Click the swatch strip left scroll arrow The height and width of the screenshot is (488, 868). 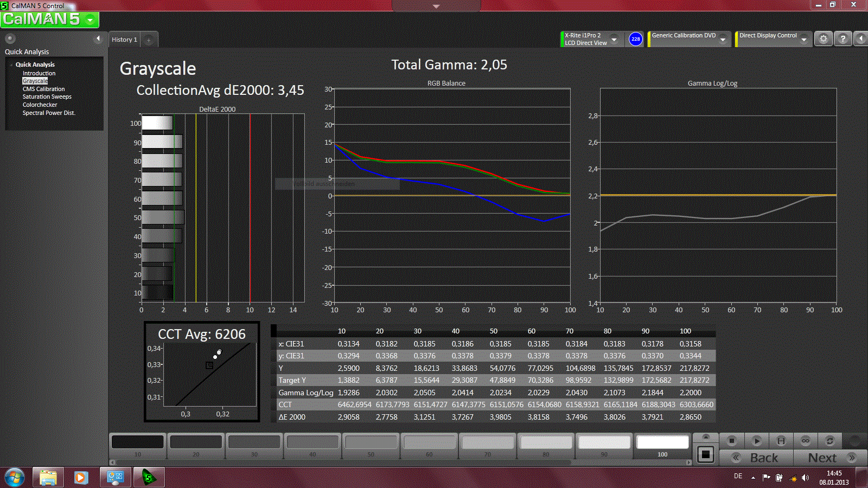click(x=112, y=463)
